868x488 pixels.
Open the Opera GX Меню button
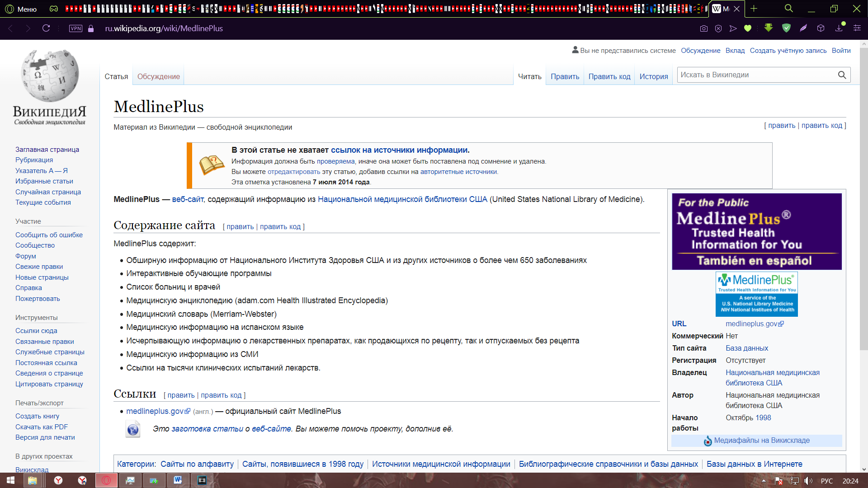tap(21, 9)
